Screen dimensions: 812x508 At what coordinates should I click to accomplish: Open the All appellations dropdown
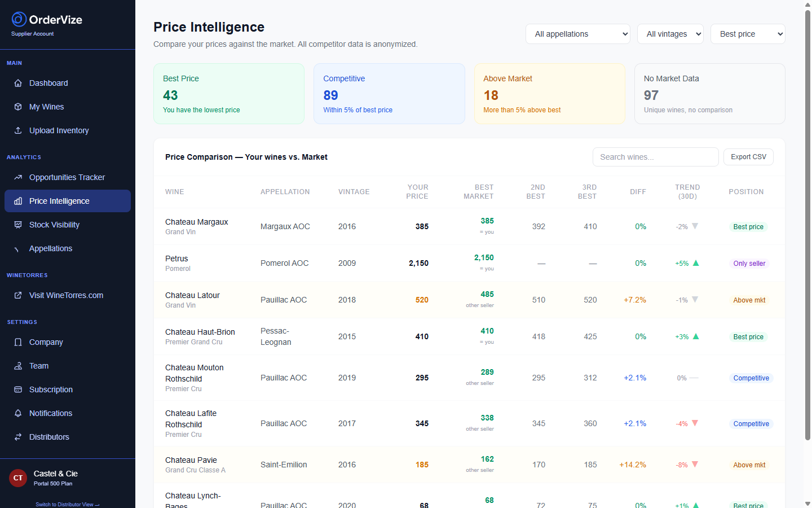pyautogui.click(x=578, y=34)
